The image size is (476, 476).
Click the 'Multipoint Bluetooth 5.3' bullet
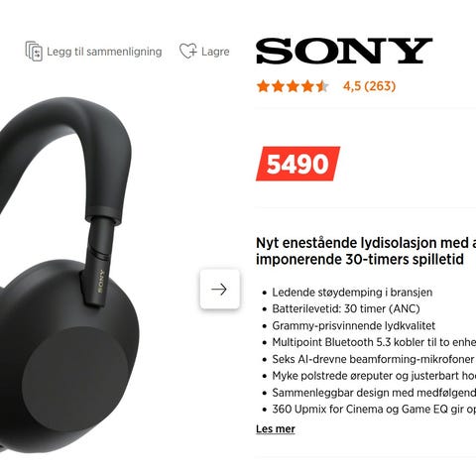click(374, 342)
